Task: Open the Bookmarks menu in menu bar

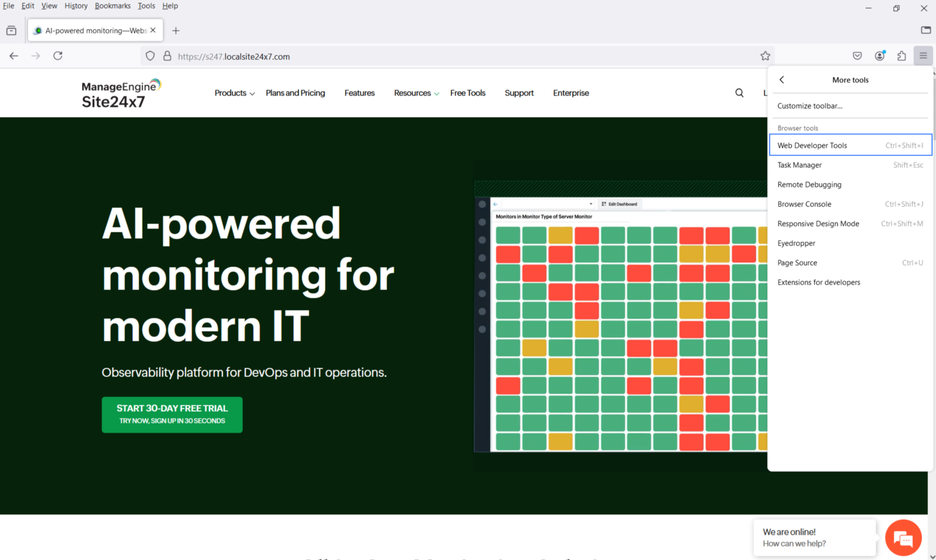Action: [x=112, y=6]
